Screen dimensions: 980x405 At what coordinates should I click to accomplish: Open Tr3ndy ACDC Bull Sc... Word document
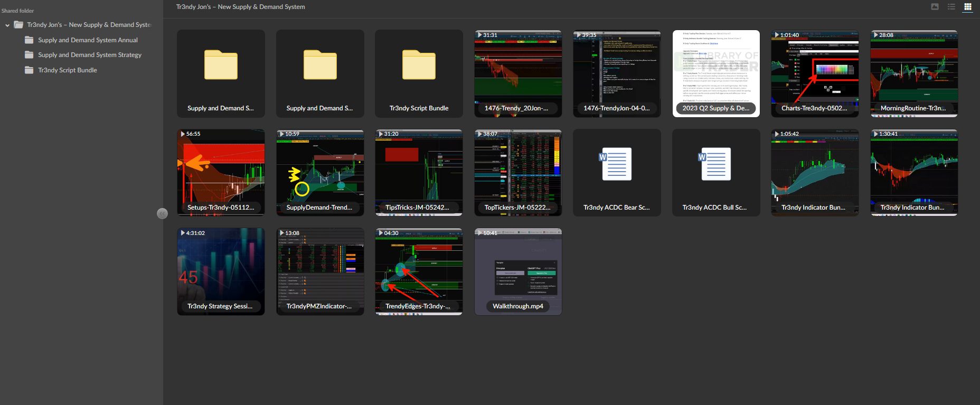point(716,173)
